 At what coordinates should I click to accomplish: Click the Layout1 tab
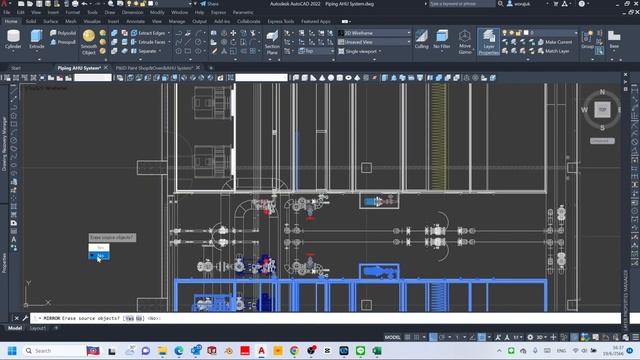[x=38, y=328]
